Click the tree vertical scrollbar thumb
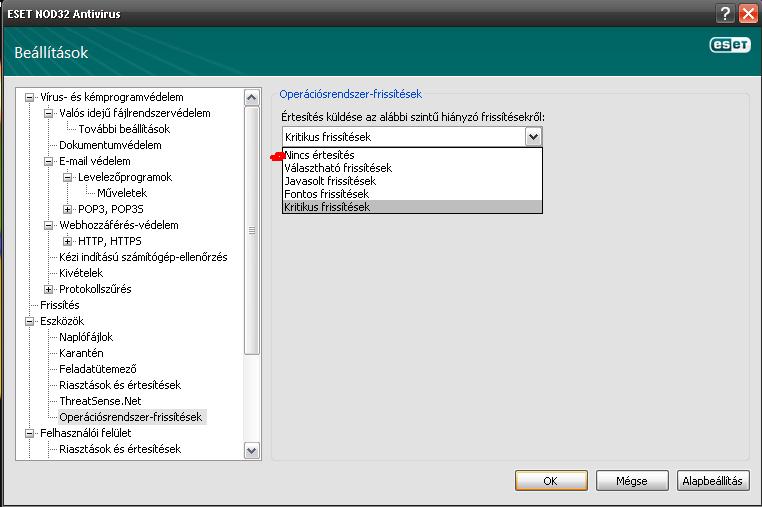 (x=252, y=231)
